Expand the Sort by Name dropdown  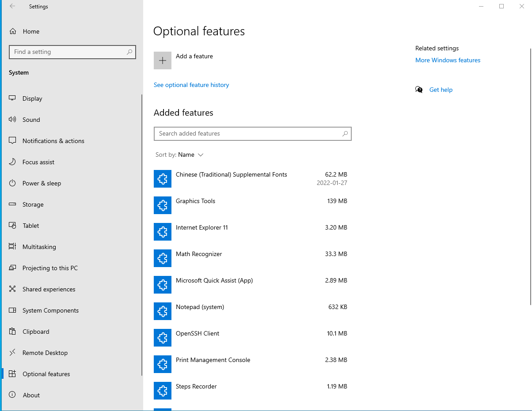tap(190, 155)
